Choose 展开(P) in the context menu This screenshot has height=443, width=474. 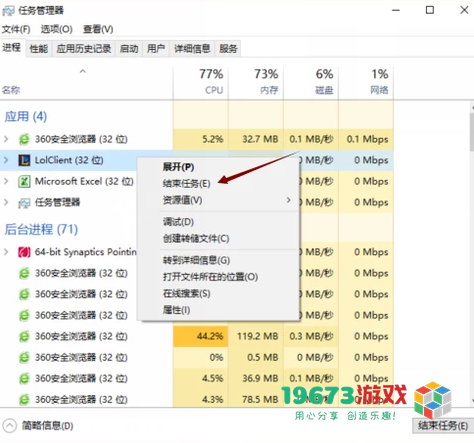point(178,167)
